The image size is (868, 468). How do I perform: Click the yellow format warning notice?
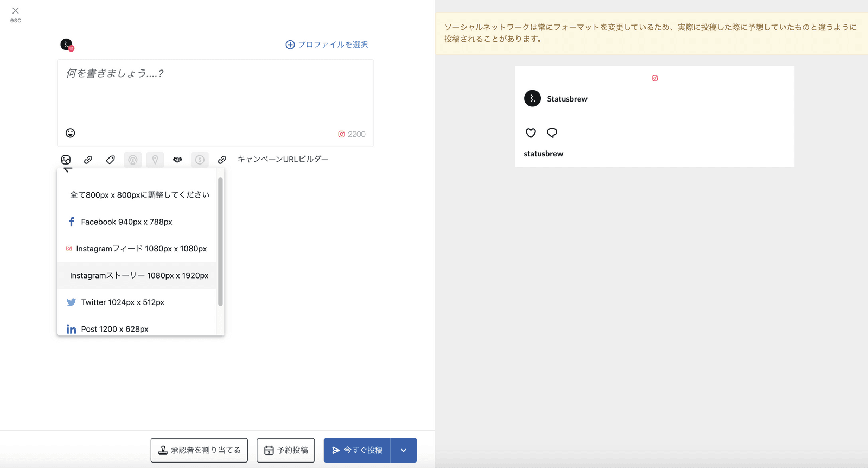coord(652,33)
